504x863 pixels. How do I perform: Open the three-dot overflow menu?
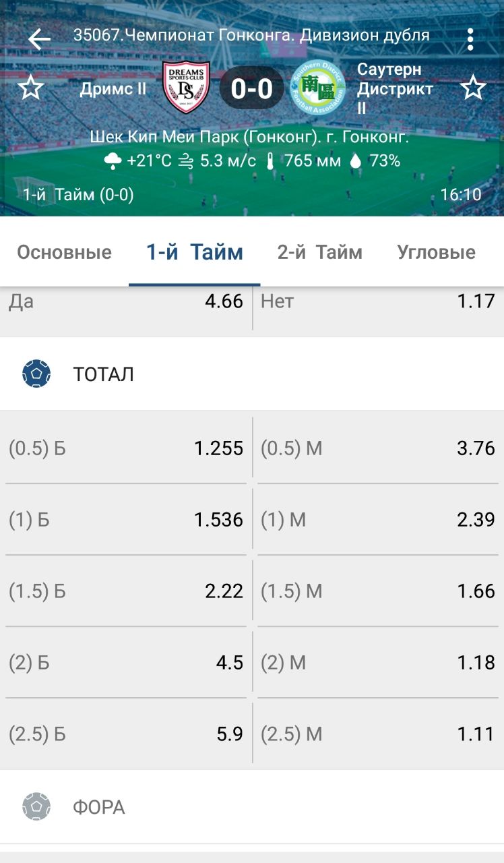tap(470, 39)
